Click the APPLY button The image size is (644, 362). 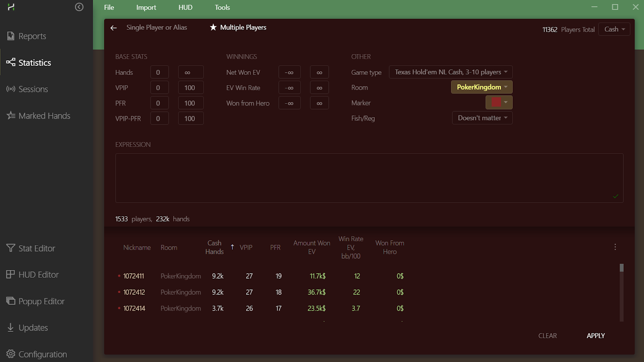coord(596,336)
